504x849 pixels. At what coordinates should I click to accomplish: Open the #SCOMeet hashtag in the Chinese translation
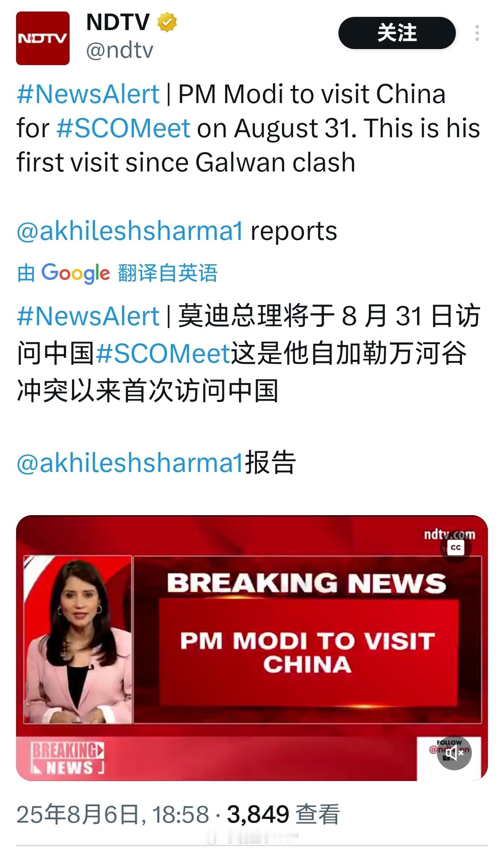click(163, 354)
